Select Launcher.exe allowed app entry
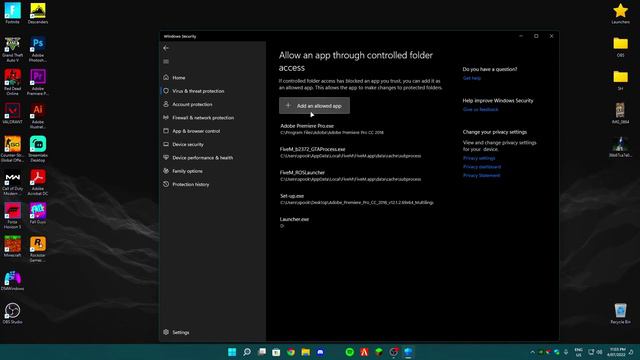Viewport: 640px width, 360px height. (294, 222)
